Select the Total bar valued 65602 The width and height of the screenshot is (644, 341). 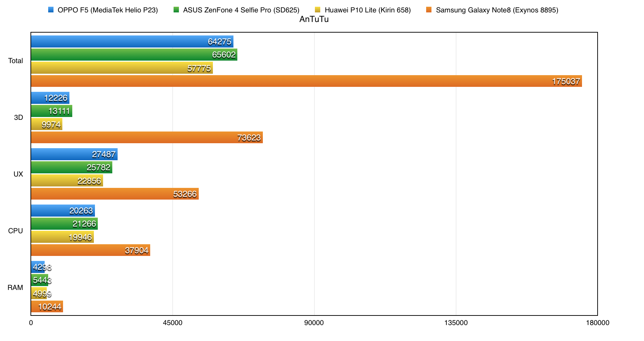pyautogui.click(x=134, y=55)
